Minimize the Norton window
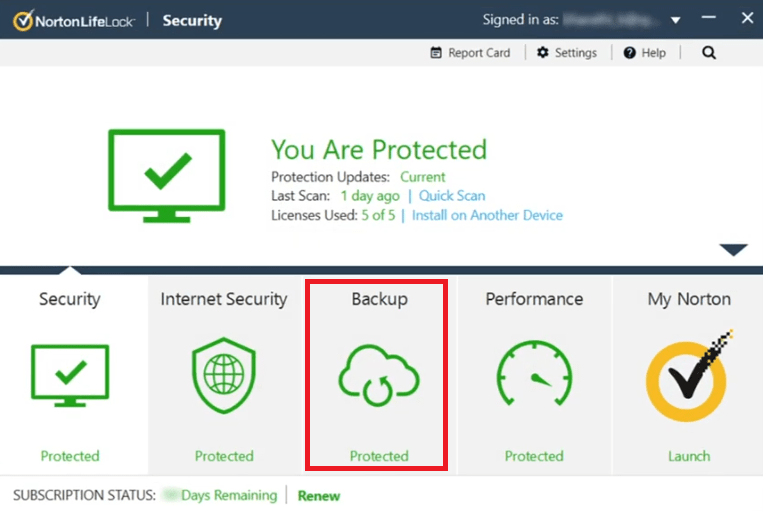This screenshot has height=511, width=763. pyautogui.click(x=708, y=18)
